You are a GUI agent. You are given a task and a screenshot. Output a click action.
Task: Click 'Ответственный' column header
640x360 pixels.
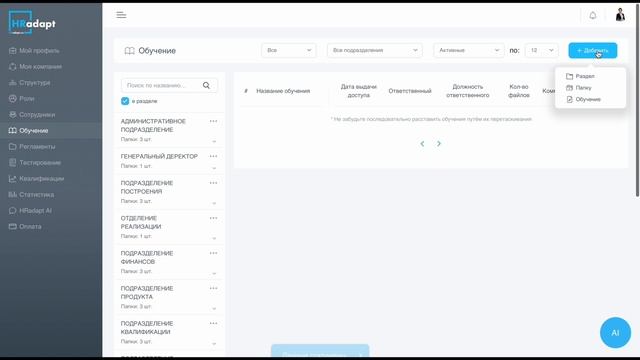point(410,91)
